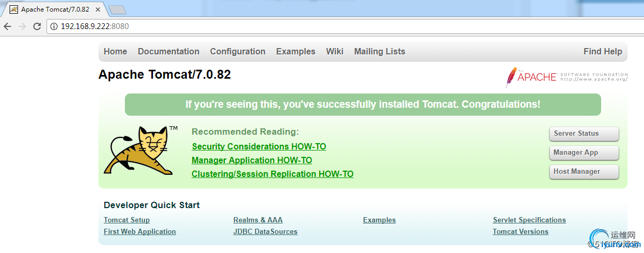Click the Tomcat favicon on the tab
The image size is (644, 253).
[x=14, y=10]
